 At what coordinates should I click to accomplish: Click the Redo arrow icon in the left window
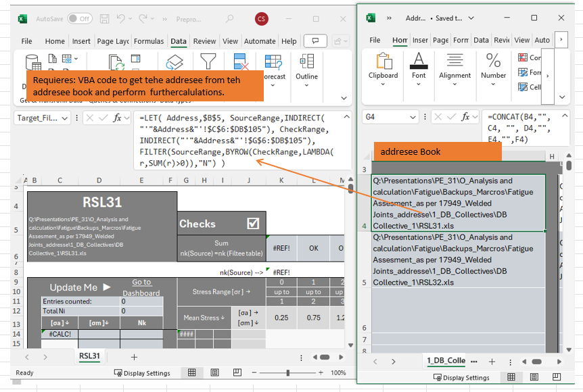click(x=143, y=18)
